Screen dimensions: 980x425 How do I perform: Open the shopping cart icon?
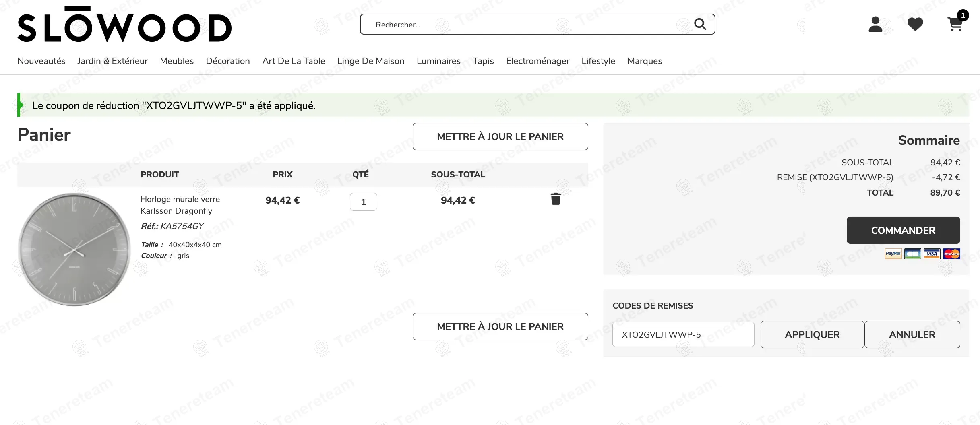click(x=955, y=23)
